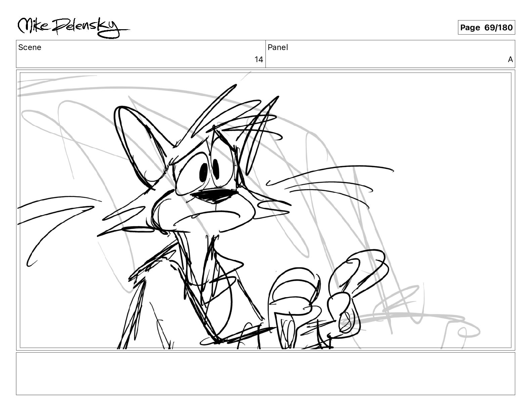Image resolution: width=532 pixels, height=411 pixels.
Task: Click the empty notes box below the panel
Action: pyautogui.click(x=265, y=373)
